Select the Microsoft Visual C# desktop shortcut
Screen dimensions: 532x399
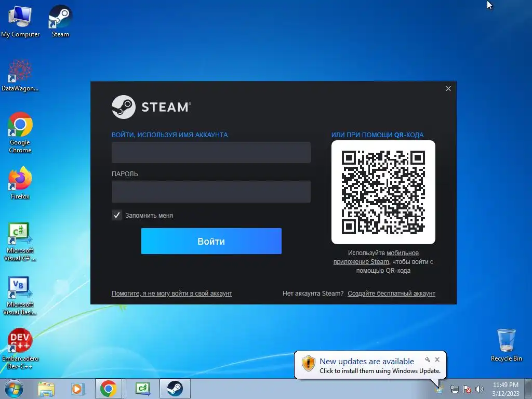(20, 242)
